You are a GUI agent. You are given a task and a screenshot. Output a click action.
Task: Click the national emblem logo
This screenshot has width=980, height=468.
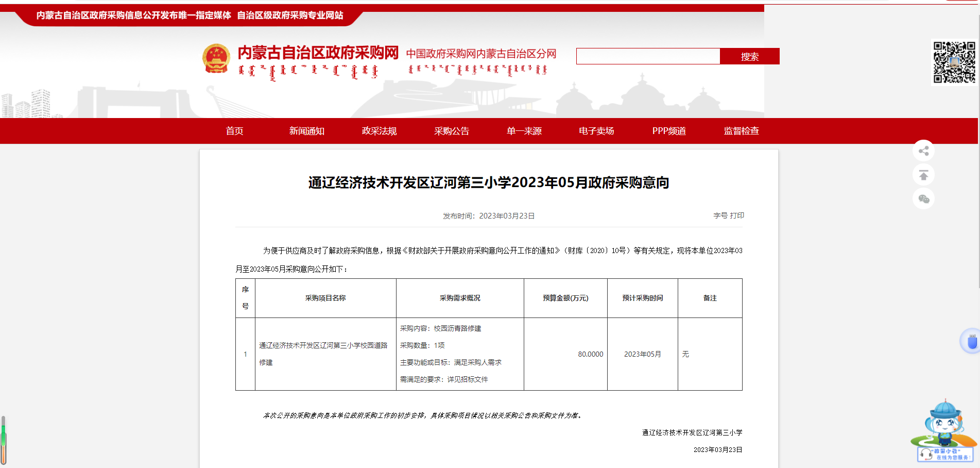216,59
